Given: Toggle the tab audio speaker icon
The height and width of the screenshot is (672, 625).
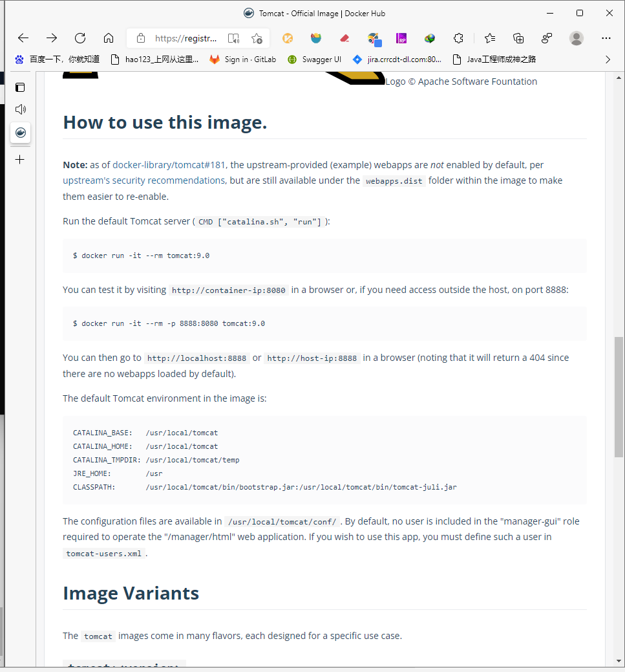Looking at the screenshot, I should [20, 109].
